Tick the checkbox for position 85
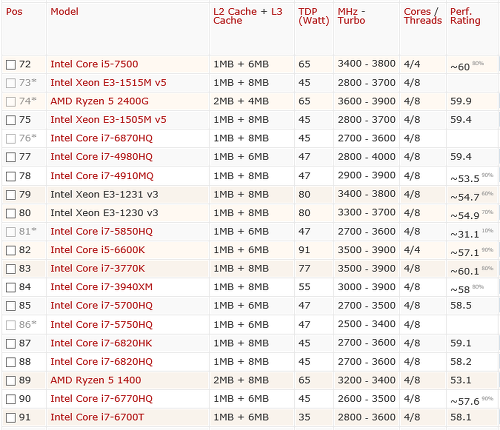The image size is (500, 430). 11,306
